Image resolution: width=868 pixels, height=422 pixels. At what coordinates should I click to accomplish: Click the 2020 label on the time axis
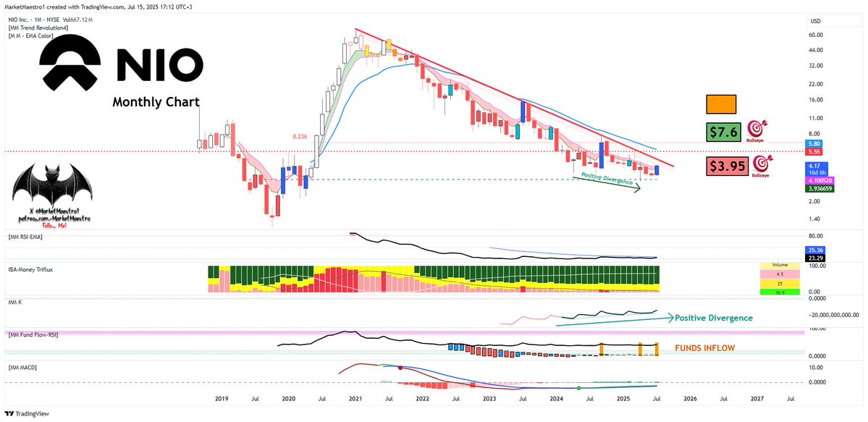pyautogui.click(x=288, y=398)
